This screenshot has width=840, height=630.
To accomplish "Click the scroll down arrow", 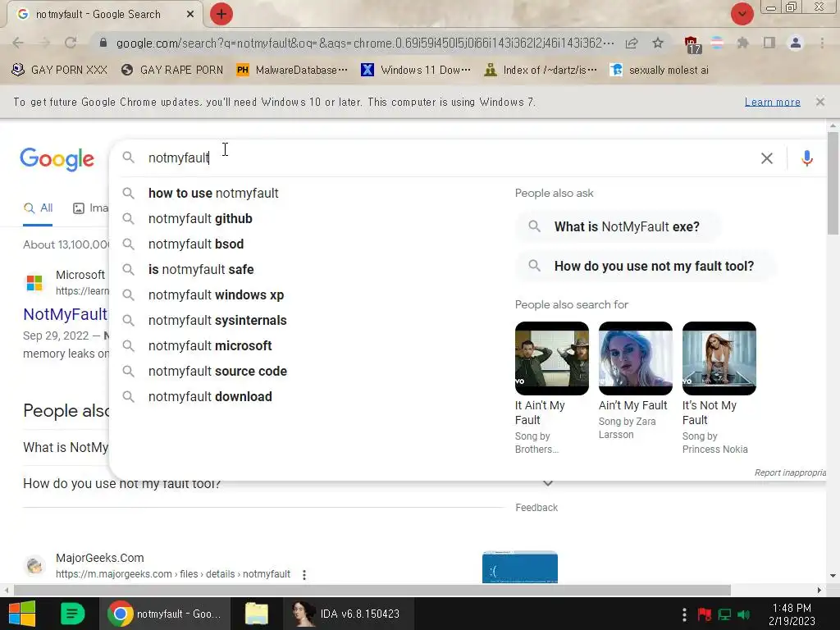I will point(833,577).
